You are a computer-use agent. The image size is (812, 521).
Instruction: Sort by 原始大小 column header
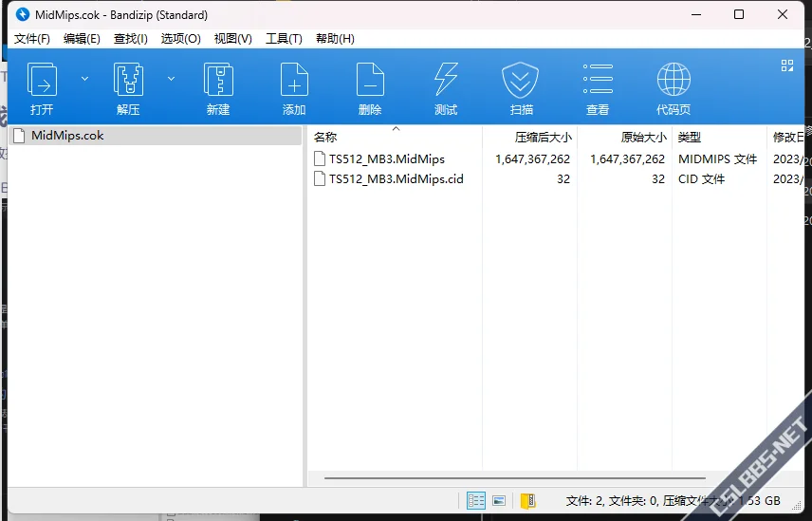coord(624,138)
